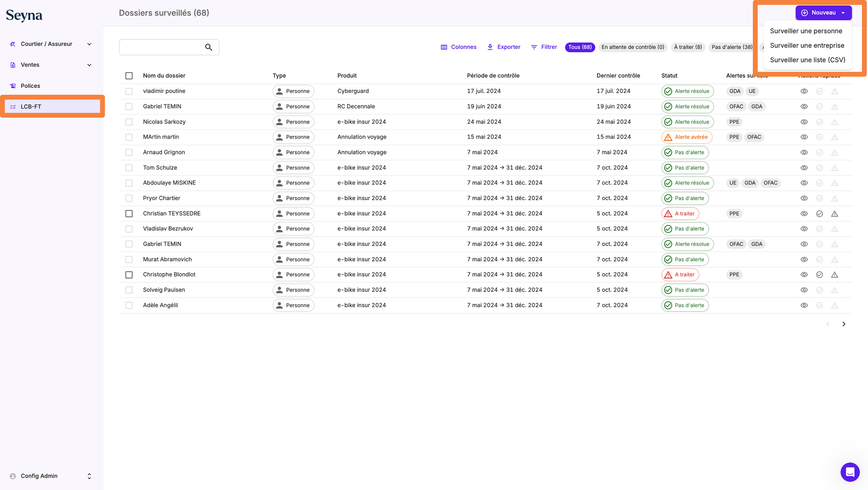
Task: Toggle the select-all checkbox in header
Action: pyautogui.click(x=129, y=76)
